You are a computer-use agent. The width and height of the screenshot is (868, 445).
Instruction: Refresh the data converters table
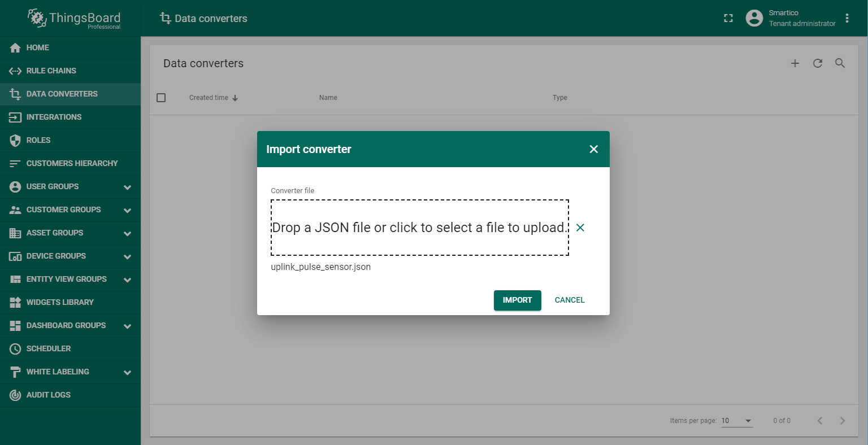pyautogui.click(x=817, y=63)
